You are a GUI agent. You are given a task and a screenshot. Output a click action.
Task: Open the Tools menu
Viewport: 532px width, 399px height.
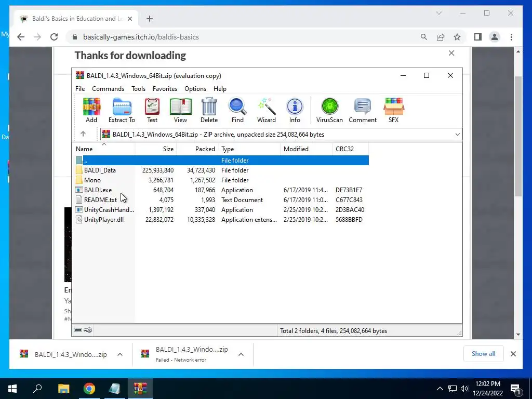(x=138, y=88)
